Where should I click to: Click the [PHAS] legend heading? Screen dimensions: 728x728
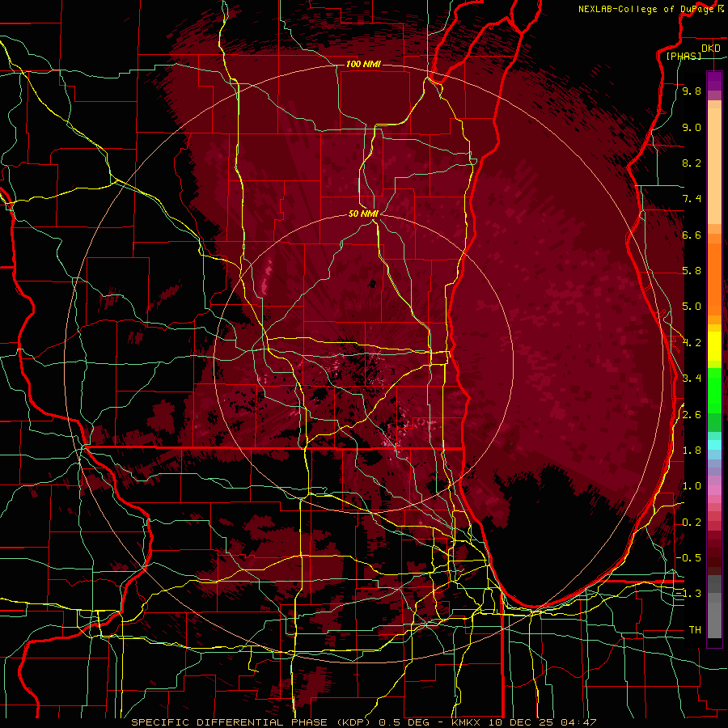(684, 56)
